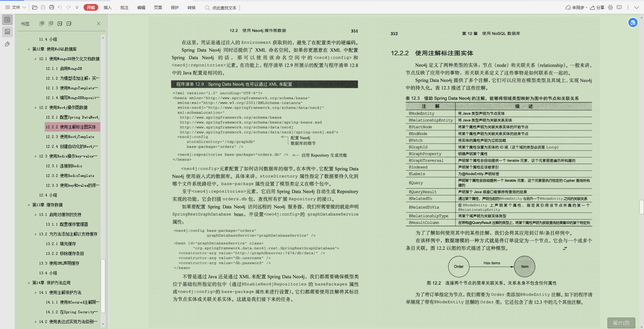Switch to the image thumbnails panel
Viewport: 644px width, 329px height.
pos(7,32)
